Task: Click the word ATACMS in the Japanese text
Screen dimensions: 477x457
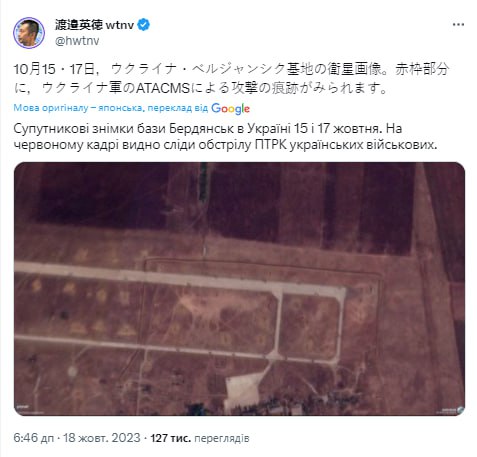Action: pyautogui.click(x=163, y=88)
